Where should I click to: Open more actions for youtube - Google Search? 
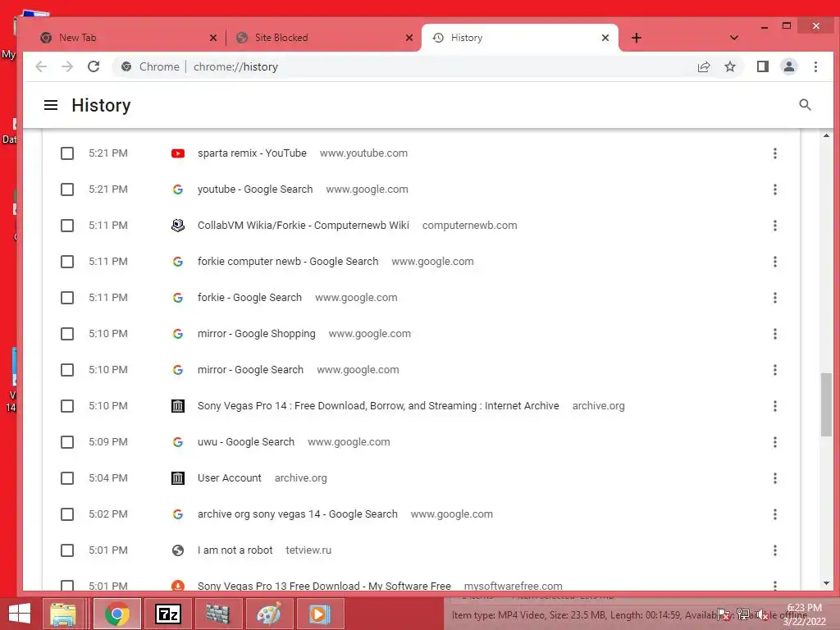[774, 189]
